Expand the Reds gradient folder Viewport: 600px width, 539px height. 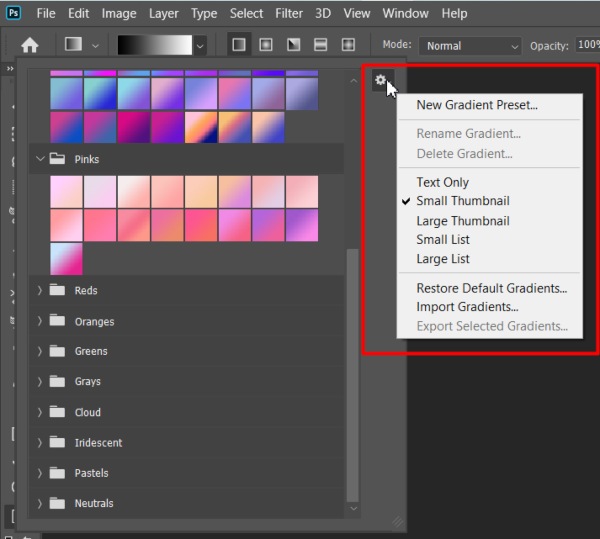click(40, 291)
